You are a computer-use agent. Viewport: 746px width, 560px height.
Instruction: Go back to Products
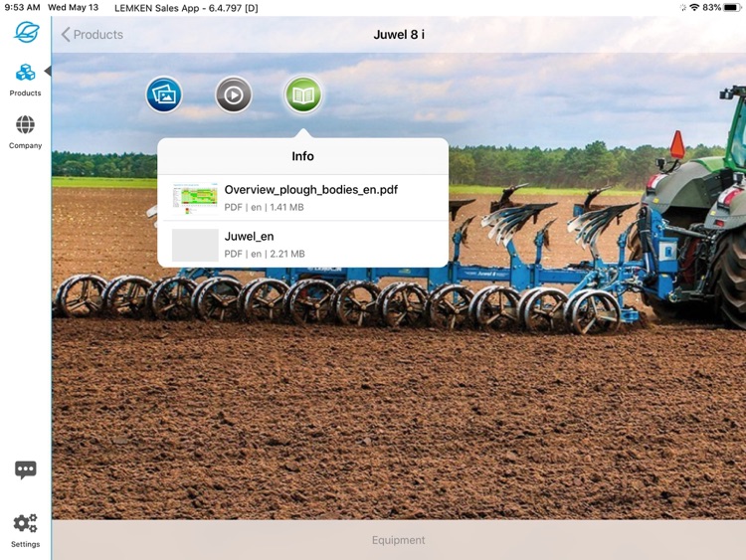point(93,34)
